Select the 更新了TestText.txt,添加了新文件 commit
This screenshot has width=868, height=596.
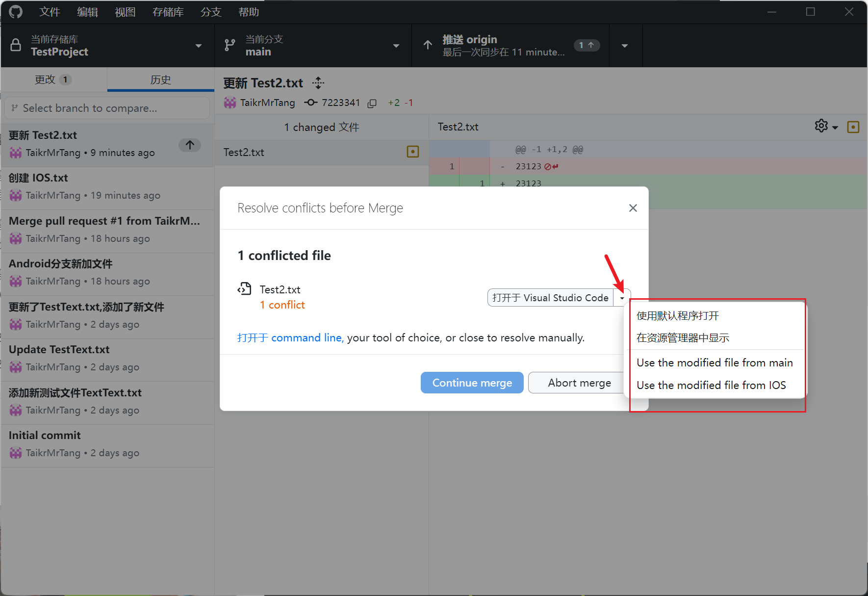[x=107, y=316]
